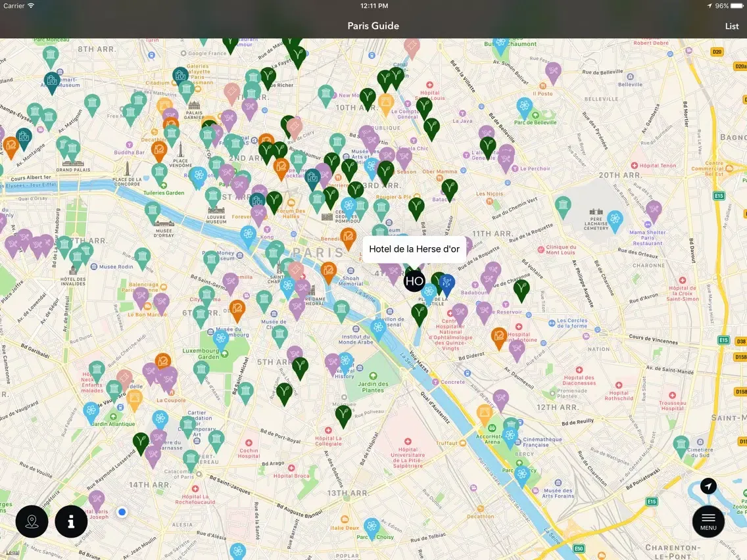Tap the Wi-Fi icon in status bar
The width and height of the screenshot is (747, 560).
point(31,6)
